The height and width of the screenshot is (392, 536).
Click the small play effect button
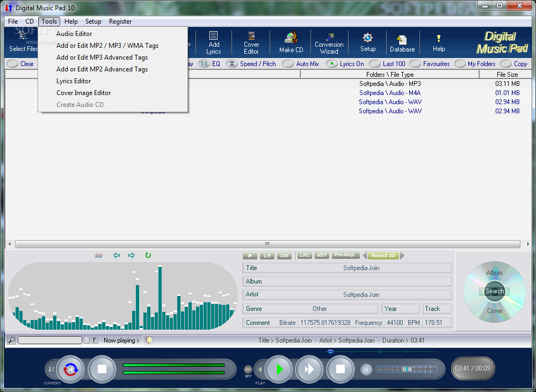250,256
